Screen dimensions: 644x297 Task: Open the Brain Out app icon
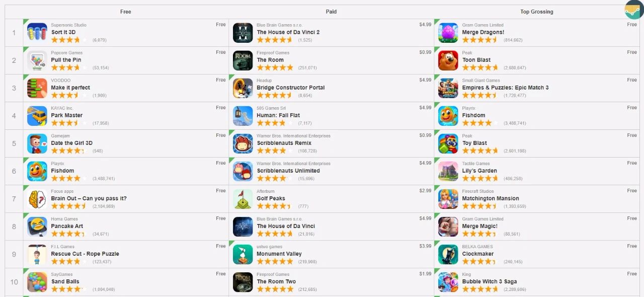tap(37, 199)
